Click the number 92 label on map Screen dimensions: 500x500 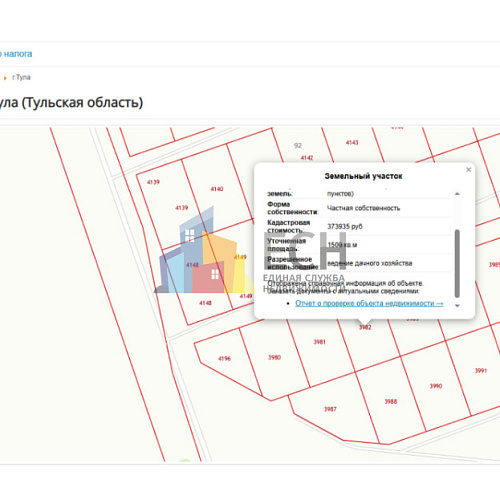point(298,146)
